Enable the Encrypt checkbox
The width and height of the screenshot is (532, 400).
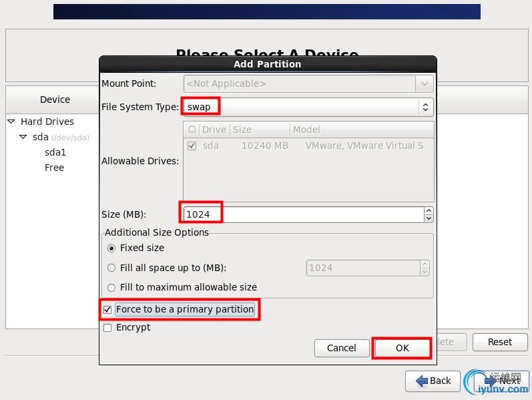click(x=107, y=328)
